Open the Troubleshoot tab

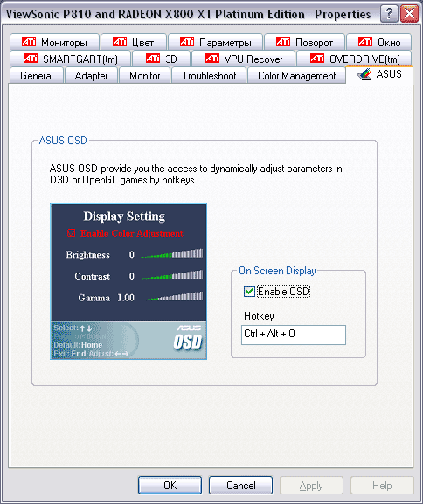(209, 76)
